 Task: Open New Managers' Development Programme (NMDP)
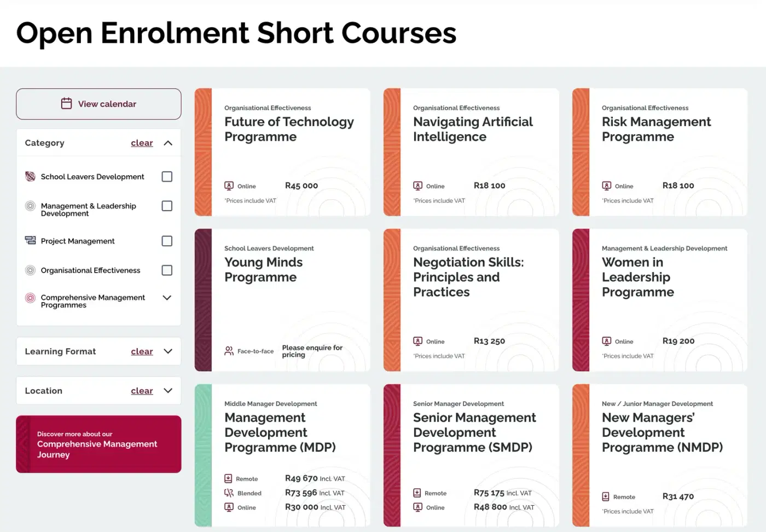pyautogui.click(x=660, y=455)
